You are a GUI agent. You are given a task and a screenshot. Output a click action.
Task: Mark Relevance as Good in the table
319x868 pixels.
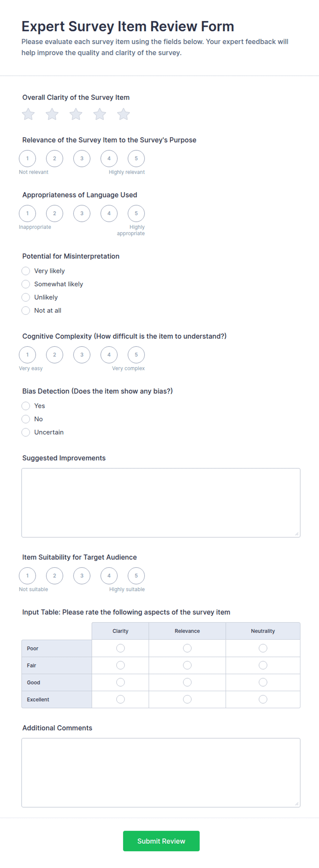187,683
